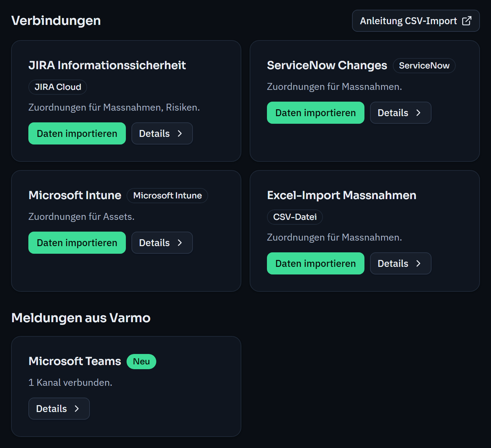The height and width of the screenshot is (448, 491).
Task: Open the Anleitung CSV-Import guide
Action: 416,21
